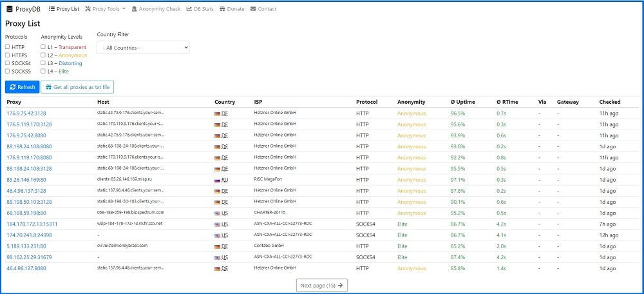Go to the Anonymity Check page
The height and width of the screenshot is (294, 644).
pyautogui.click(x=156, y=9)
